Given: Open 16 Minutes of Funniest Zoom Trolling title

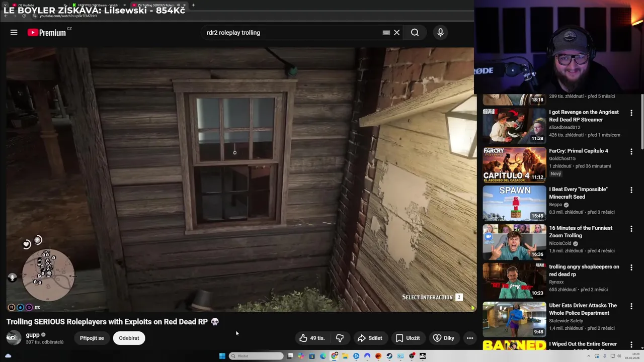Looking at the screenshot, I should click(x=581, y=232).
